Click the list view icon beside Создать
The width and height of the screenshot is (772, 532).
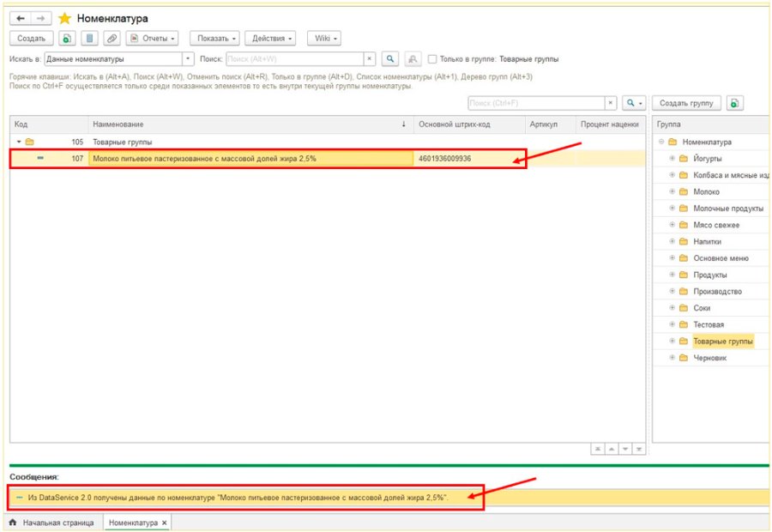(x=89, y=38)
